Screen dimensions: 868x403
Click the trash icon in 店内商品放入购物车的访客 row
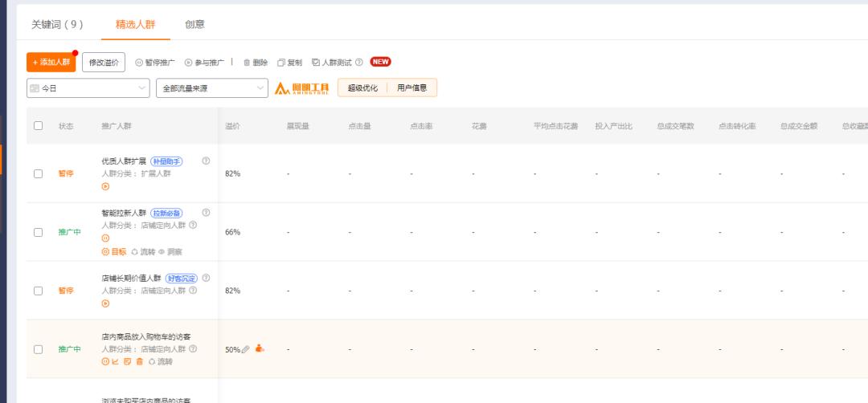(139, 362)
